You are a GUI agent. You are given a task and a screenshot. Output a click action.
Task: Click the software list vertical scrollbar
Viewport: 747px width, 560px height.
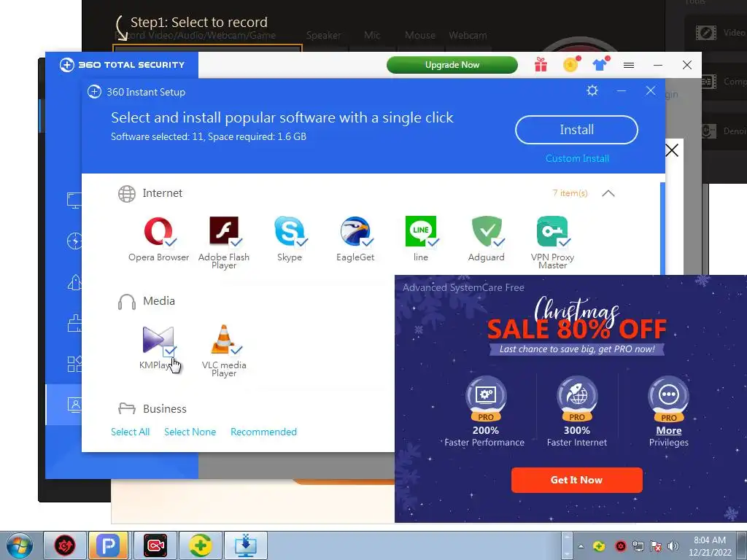coord(662,228)
